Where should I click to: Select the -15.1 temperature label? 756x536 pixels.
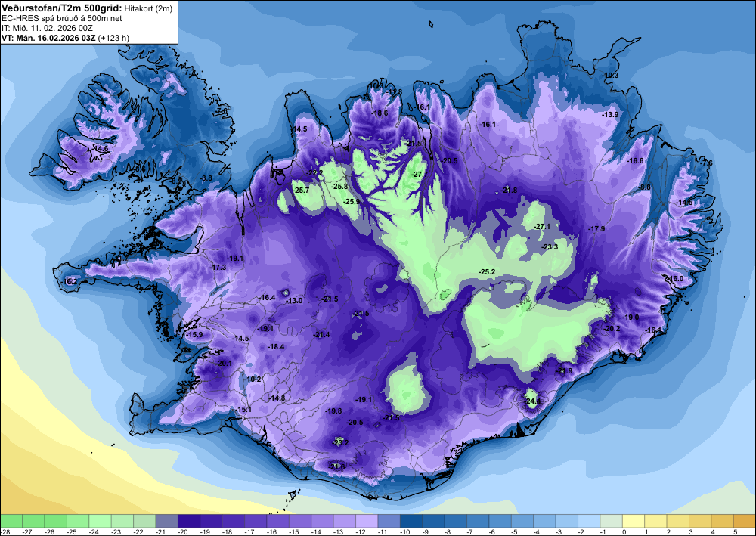[x=243, y=410]
